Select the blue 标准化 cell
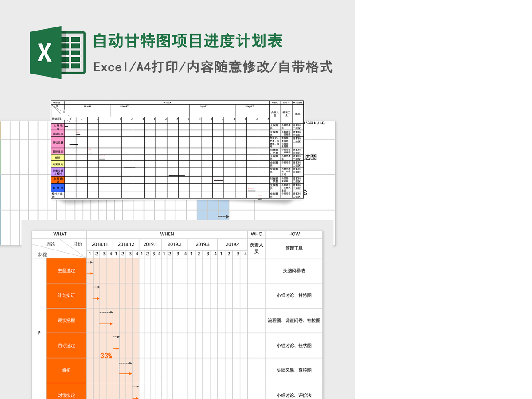The width and height of the screenshot is (532, 399). [58, 188]
